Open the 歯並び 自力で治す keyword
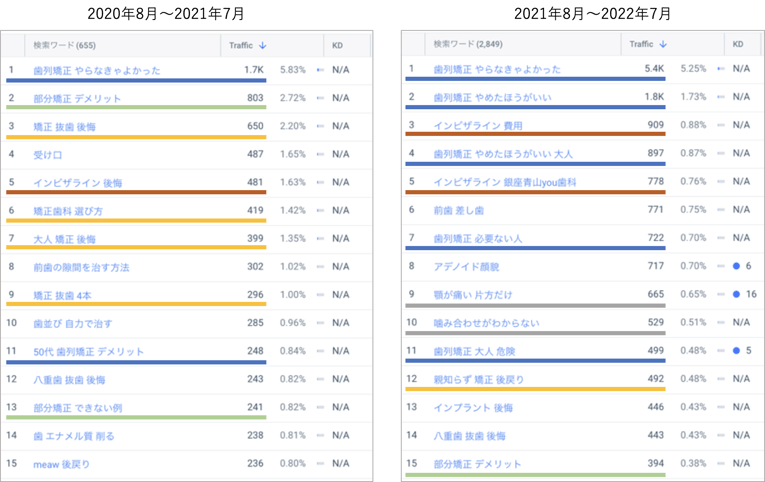Screen dimensions: 765x482 (73, 323)
